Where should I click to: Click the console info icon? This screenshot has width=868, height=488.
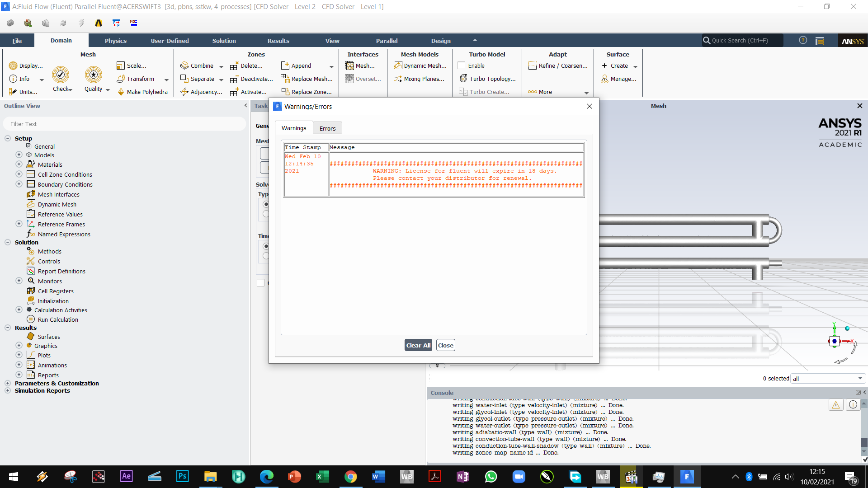pyautogui.click(x=853, y=405)
